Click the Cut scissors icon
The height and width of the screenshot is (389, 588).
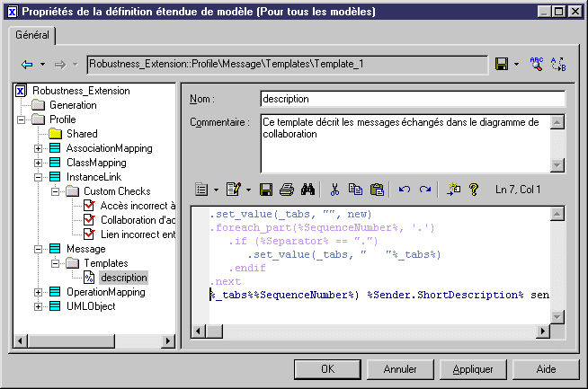[x=334, y=190]
